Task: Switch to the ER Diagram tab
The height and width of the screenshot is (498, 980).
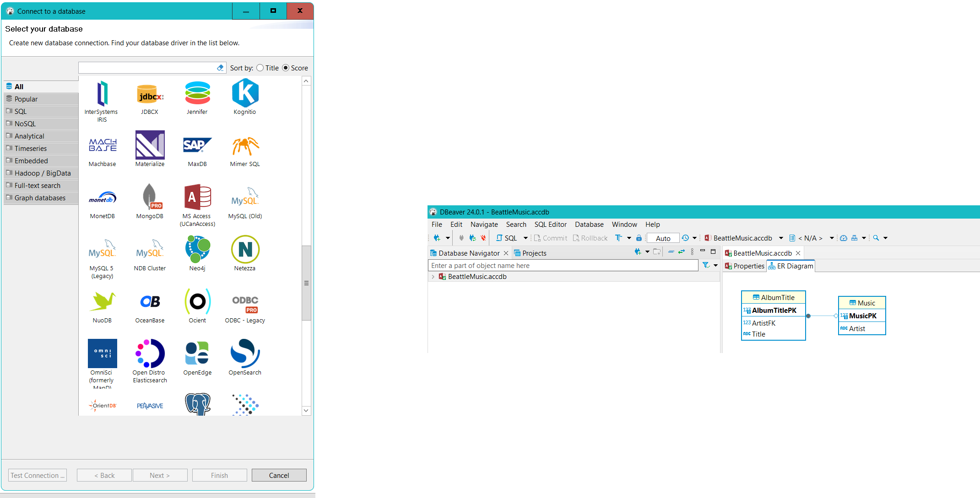Action: [790, 266]
